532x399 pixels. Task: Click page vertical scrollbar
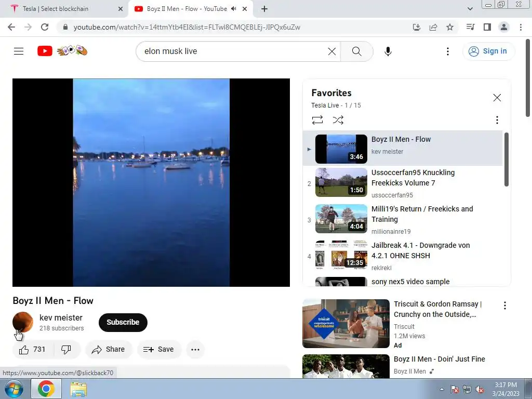tap(528, 78)
